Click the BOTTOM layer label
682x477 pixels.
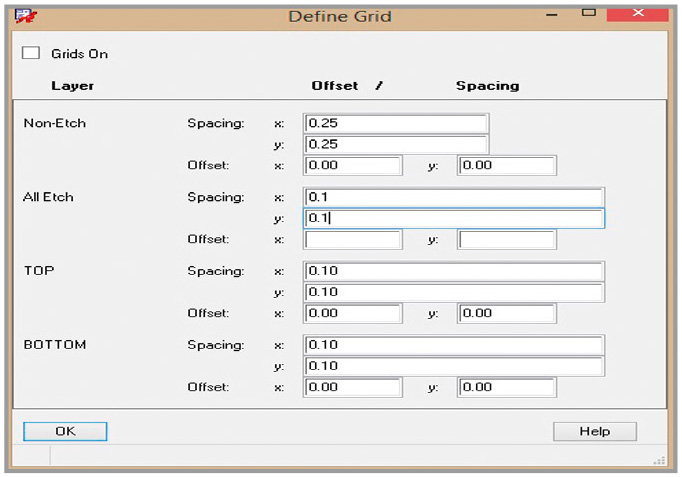tap(55, 344)
